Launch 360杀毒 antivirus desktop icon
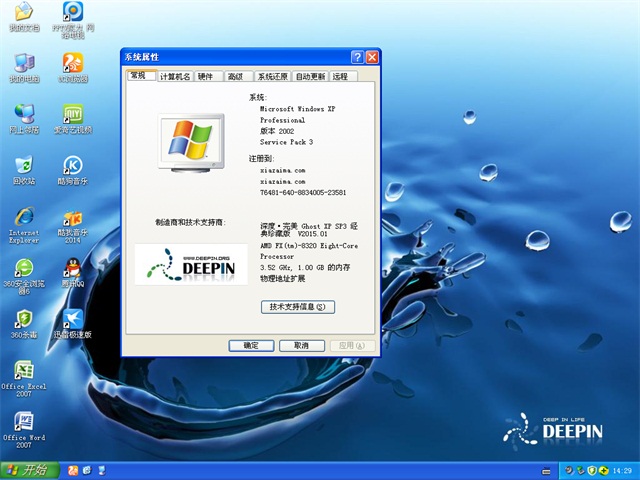The image size is (640, 480). click(24, 320)
